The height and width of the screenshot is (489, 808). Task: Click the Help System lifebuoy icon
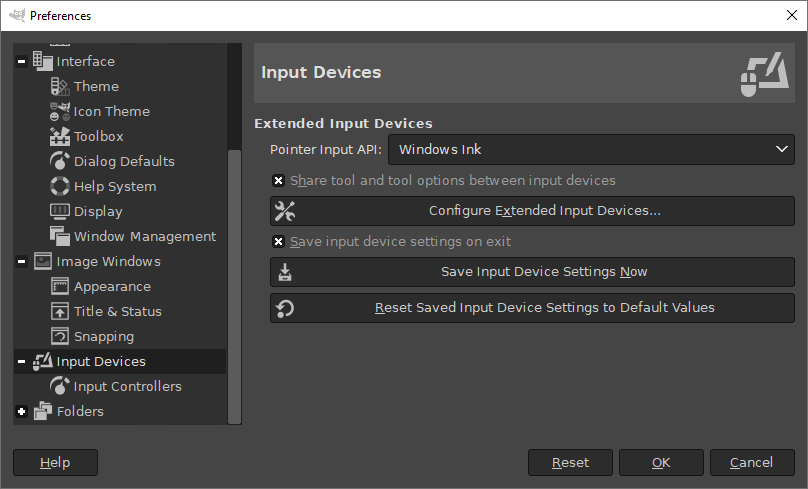(59, 187)
